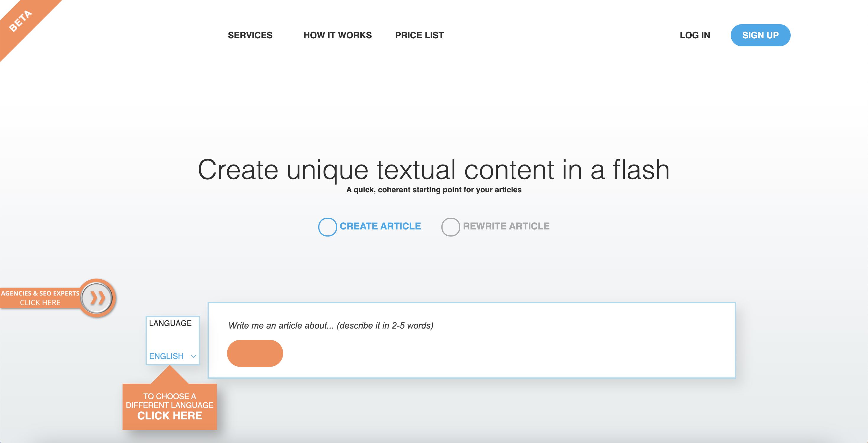The image size is (868, 443).
Task: Click the 'choose a different language' orange callout
Action: 169,406
